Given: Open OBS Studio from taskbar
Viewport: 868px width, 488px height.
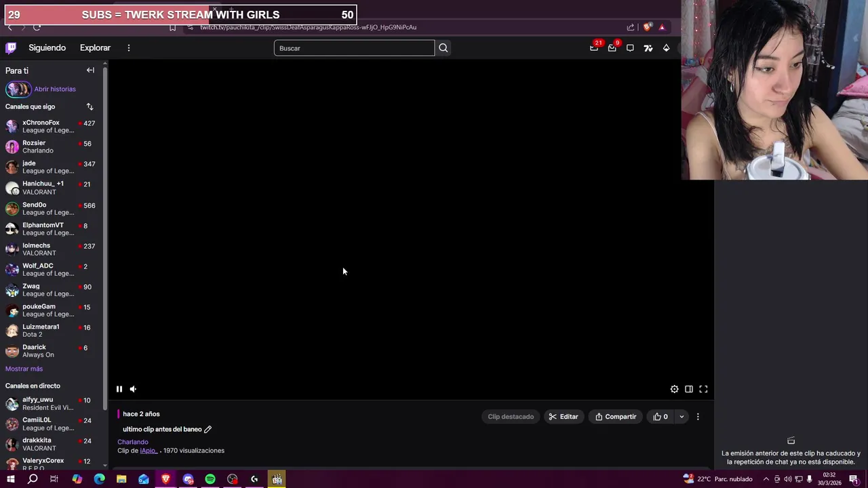Looking at the screenshot, I should pos(233,479).
